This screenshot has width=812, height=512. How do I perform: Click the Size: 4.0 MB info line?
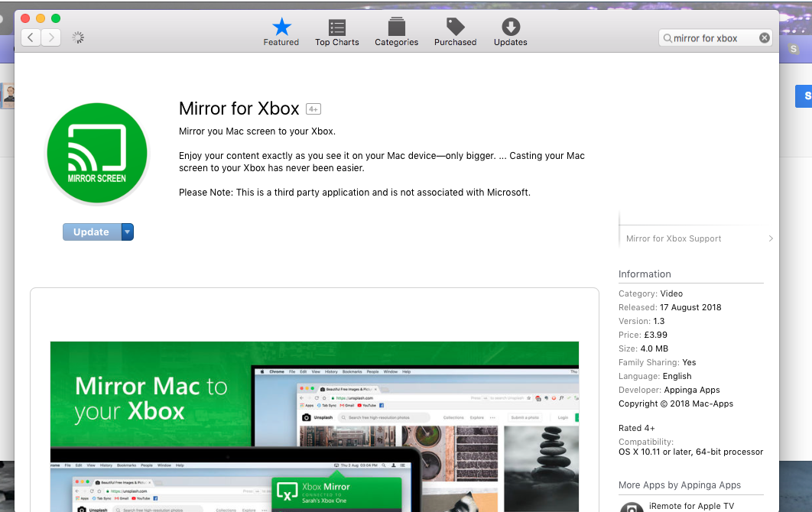pyautogui.click(x=643, y=349)
